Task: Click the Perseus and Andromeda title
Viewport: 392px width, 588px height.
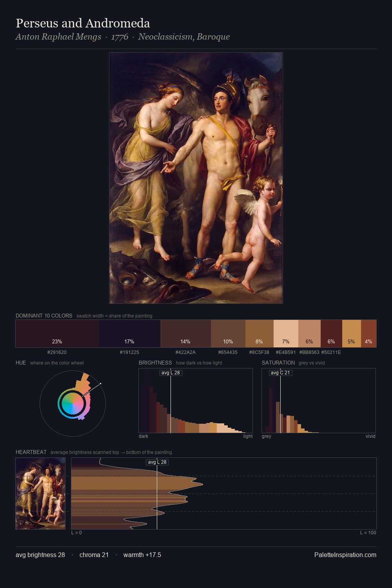Action: (83, 23)
